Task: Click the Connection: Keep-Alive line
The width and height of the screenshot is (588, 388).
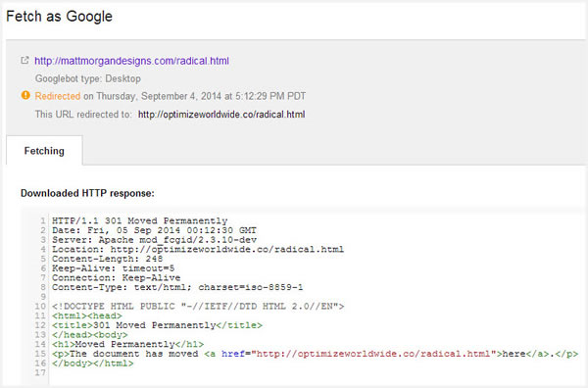Action: (117, 278)
